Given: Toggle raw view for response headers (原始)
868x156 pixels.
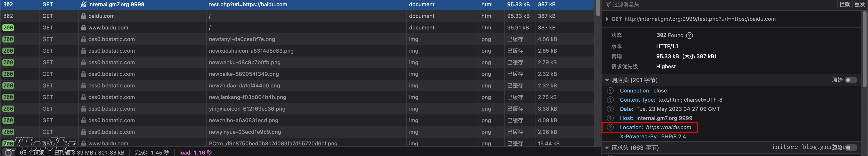Looking at the screenshot, I should [851, 80].
